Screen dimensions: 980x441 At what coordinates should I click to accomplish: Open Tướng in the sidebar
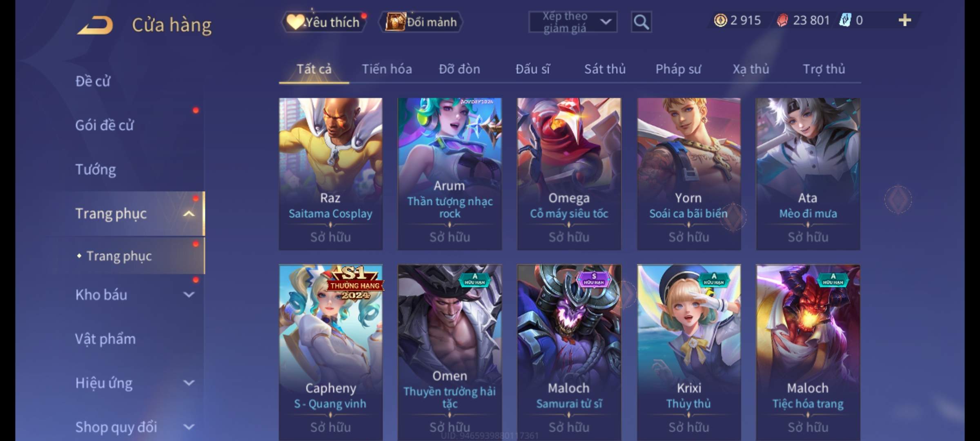96,169
